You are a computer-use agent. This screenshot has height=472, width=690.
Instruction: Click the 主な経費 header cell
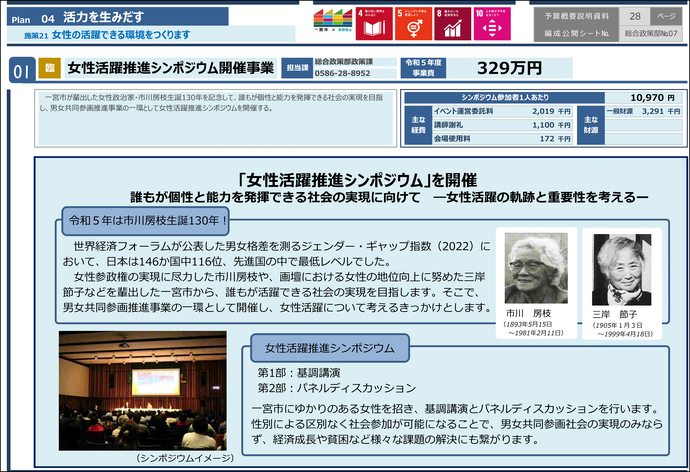coord(418,125)
